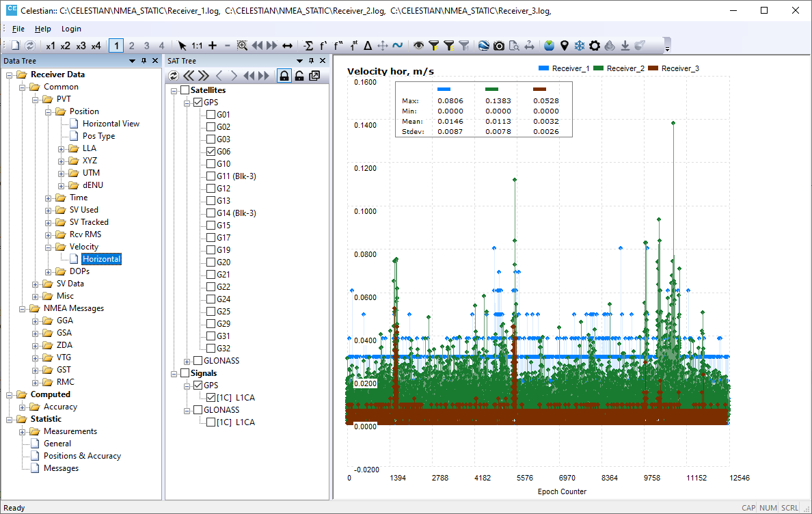Click the x2 layout button
Viewport: 812px width, 514px height.
point(66,46)
